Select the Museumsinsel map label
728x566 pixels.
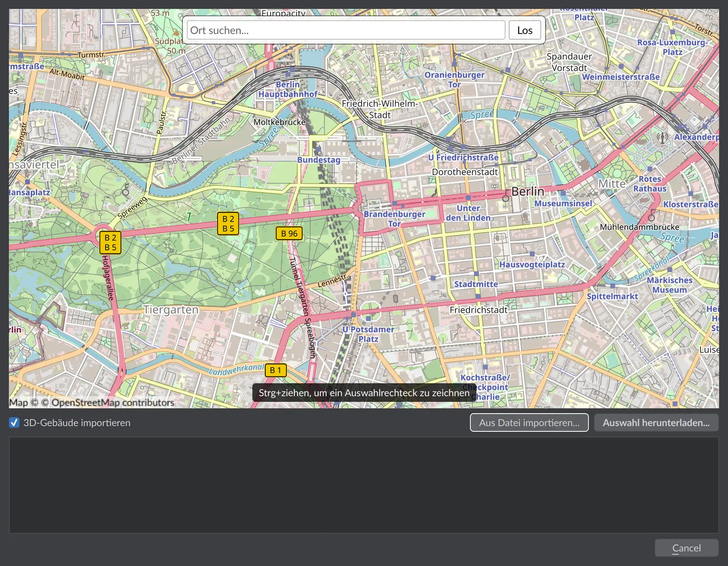click(563, 203)
